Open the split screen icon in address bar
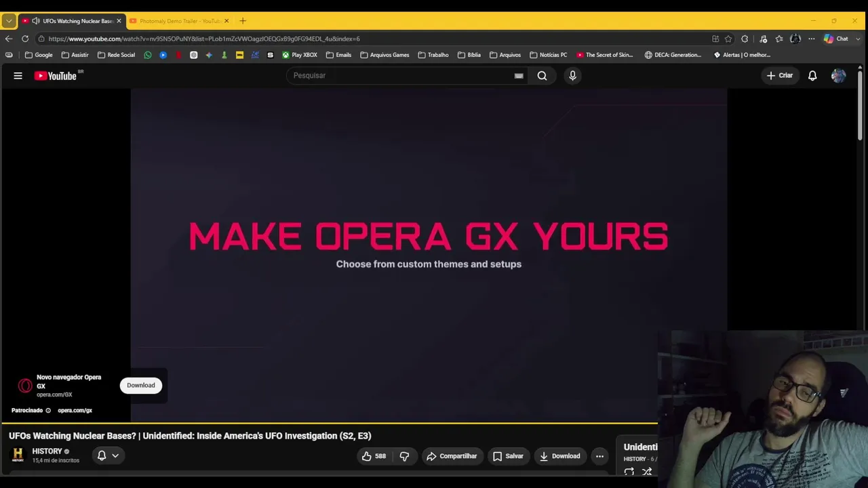 click(715, 39)
